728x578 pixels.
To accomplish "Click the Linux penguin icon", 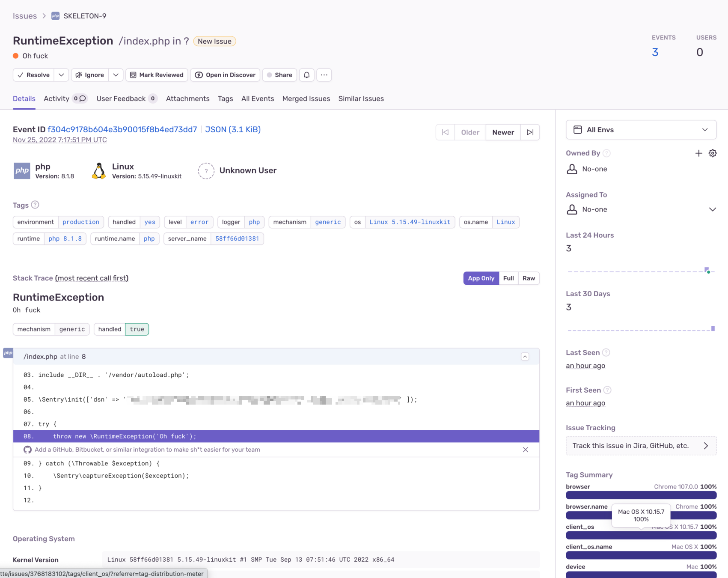I will point(99,171).
